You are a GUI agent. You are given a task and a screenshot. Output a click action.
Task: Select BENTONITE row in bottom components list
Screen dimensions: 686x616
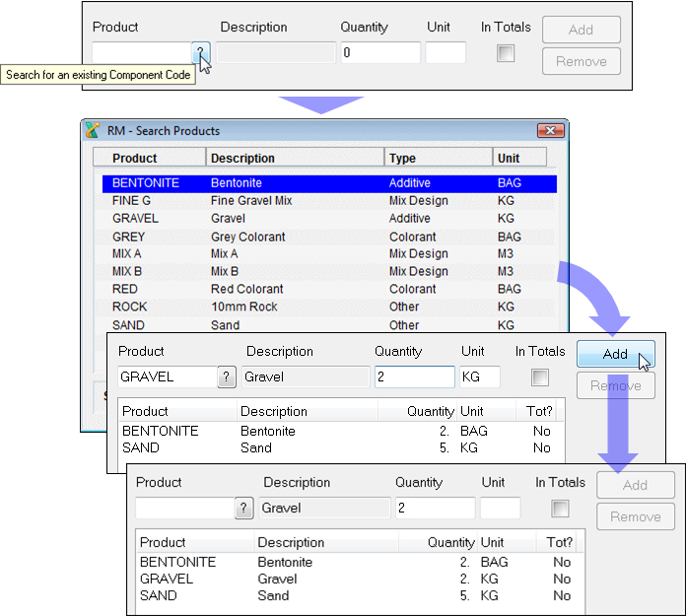coord(360,562)
